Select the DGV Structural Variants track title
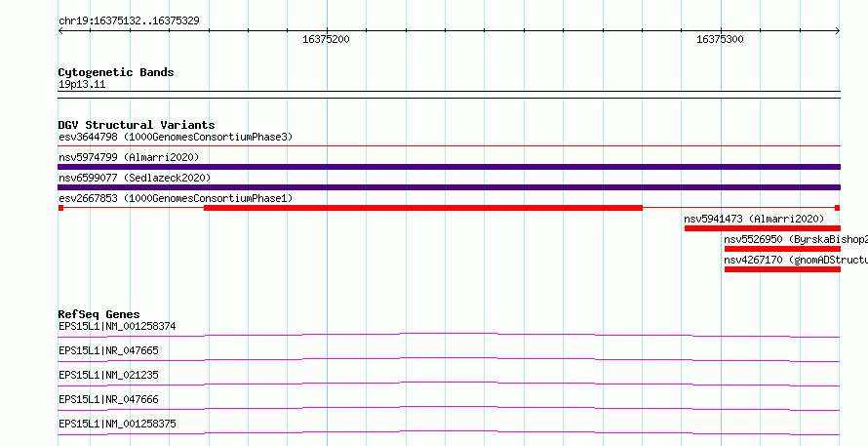This screenshot has width=868, height=446. click(137, 125)
